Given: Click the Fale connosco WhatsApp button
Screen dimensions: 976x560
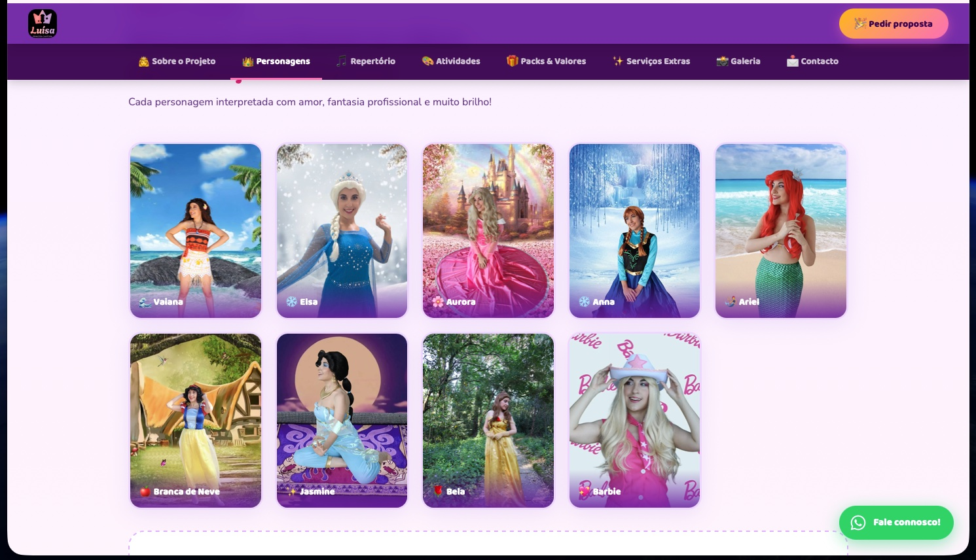Looking at the screenshot, I should click(896, 523).
